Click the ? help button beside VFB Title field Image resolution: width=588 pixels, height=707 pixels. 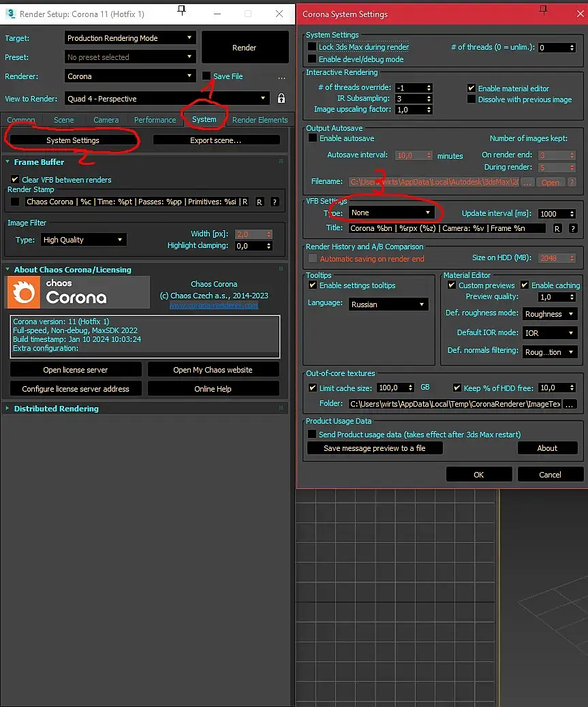pos(572,229)
